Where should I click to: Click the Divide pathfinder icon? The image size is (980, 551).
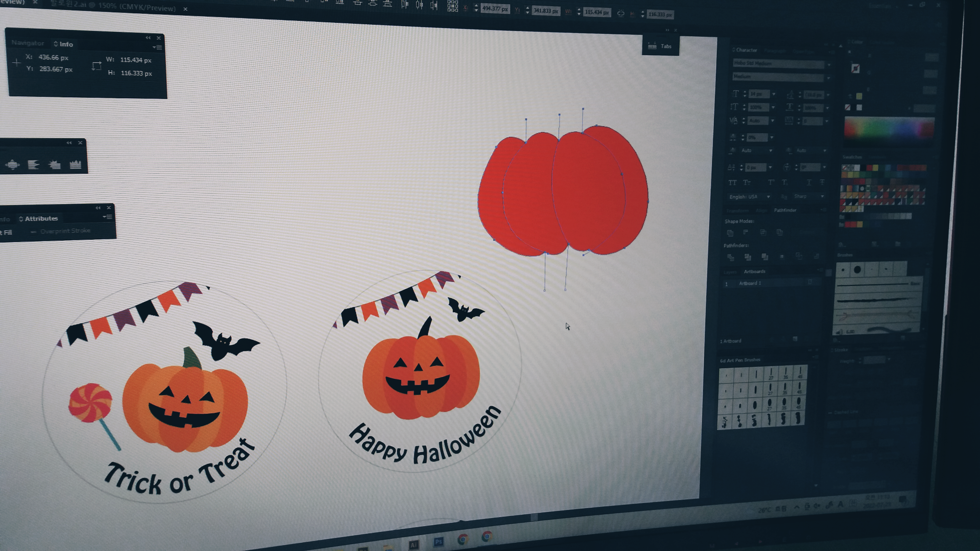point(730,257)
